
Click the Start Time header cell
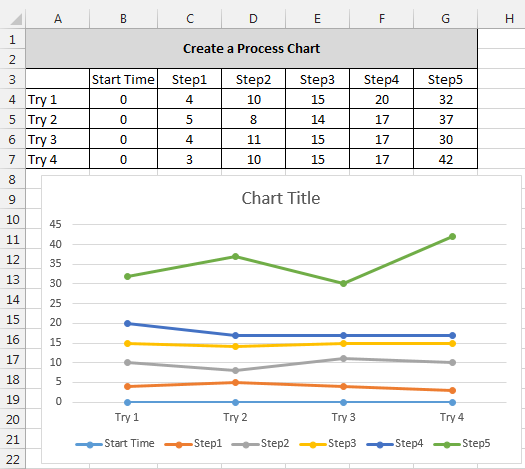[x=123, y=79]
